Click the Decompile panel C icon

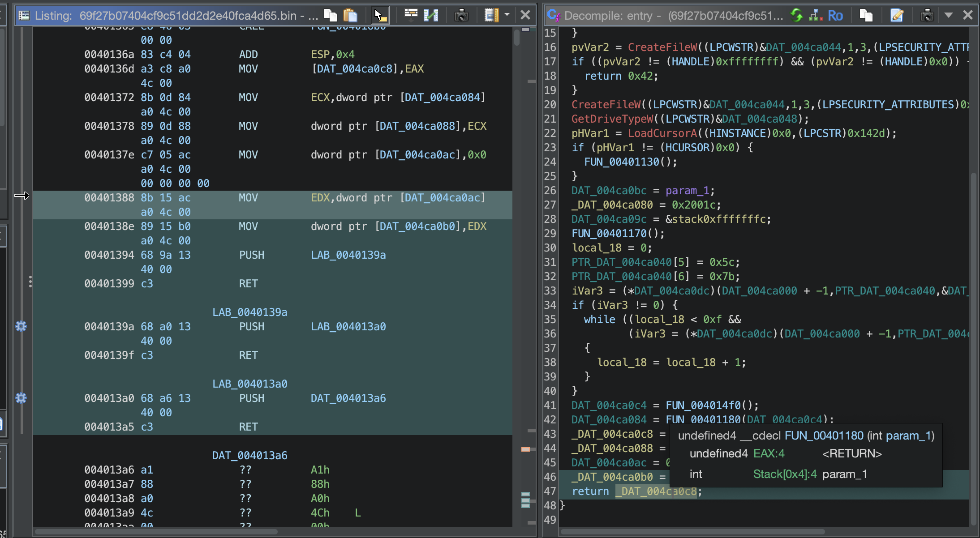(x=553, y=15)
